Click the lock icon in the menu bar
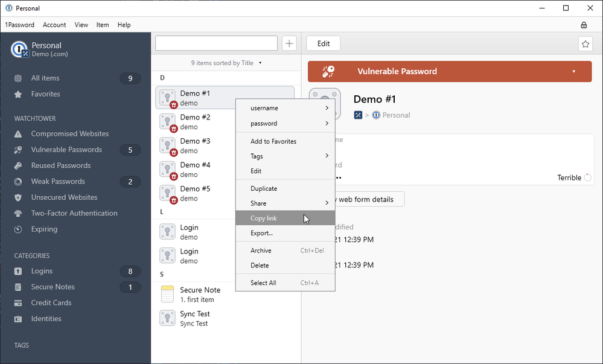Image resolution: width=603 pixels, height=364 pixels. (x=584, y=25)
